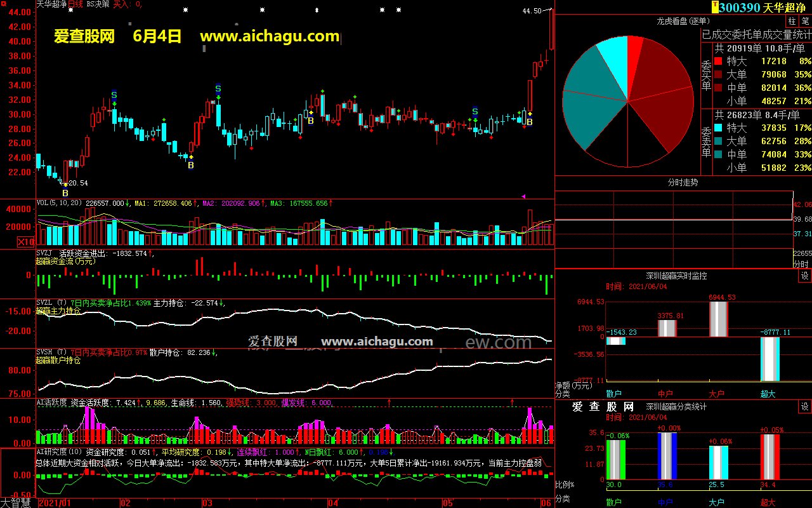This screenshot has width=812, height=508.
Task: Click the 深圳超赢实时监控 panel title
Action: tap(676, 276)
